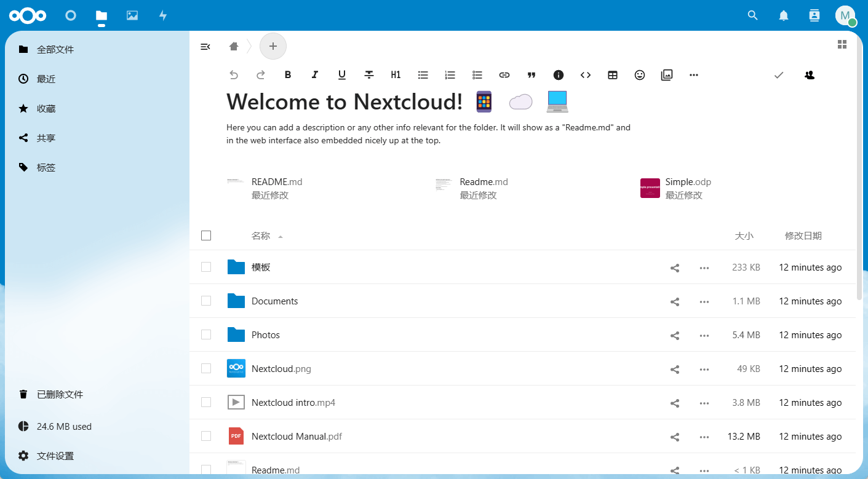Apply italic formatting to the readme text
The height and width of the screenshot is (479, 868).
click(x=314, y=74)
